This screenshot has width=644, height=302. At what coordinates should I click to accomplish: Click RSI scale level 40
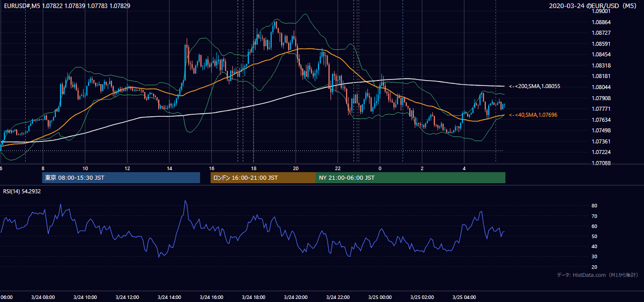[x=595, y=246]
